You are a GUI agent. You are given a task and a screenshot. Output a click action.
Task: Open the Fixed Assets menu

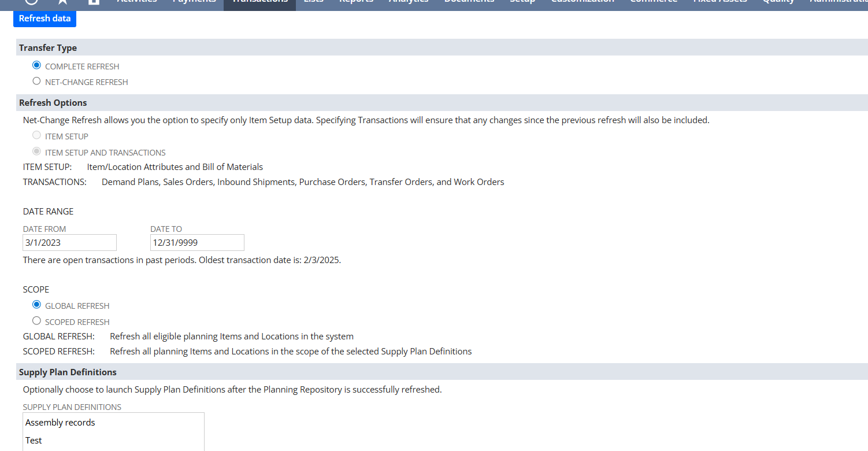point(720,2)
